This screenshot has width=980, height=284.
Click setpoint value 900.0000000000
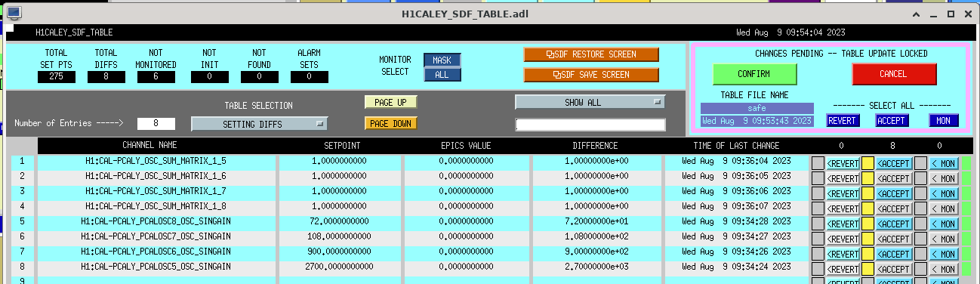[x=339, y=252]
